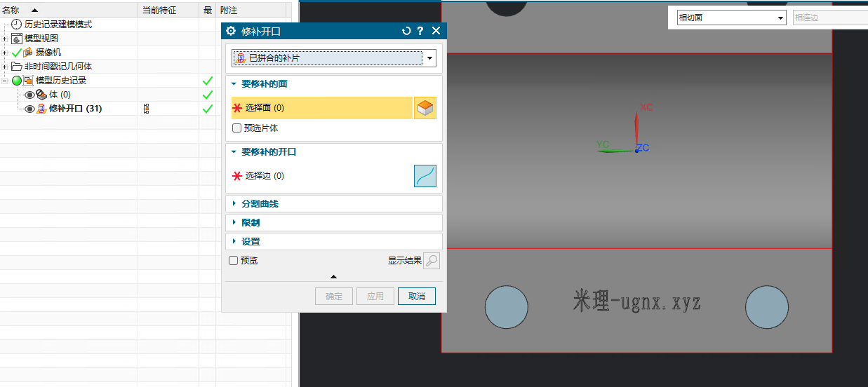Image resolution: width=868 pixels, height=387 pixels.
Task: Click the 非时间戳记几何体 folder icon
Action: (17, 67)
